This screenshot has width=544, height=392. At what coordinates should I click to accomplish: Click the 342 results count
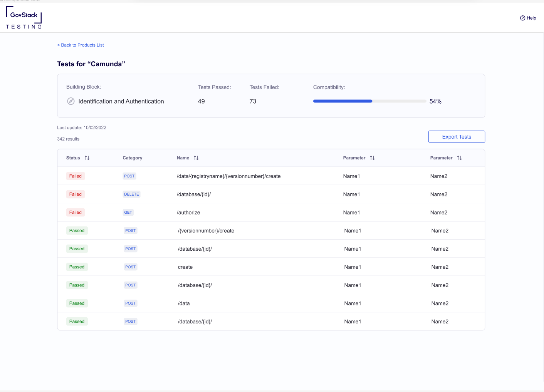[68, 139]
